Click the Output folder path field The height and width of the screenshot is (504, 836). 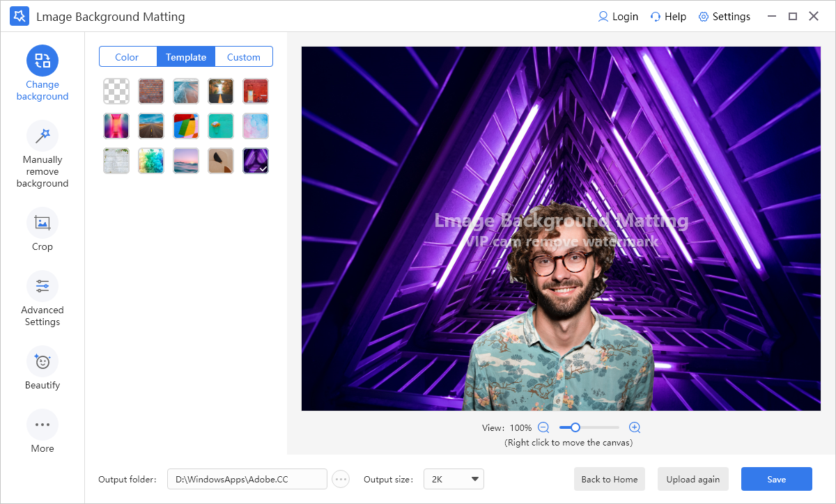(247, 479)
